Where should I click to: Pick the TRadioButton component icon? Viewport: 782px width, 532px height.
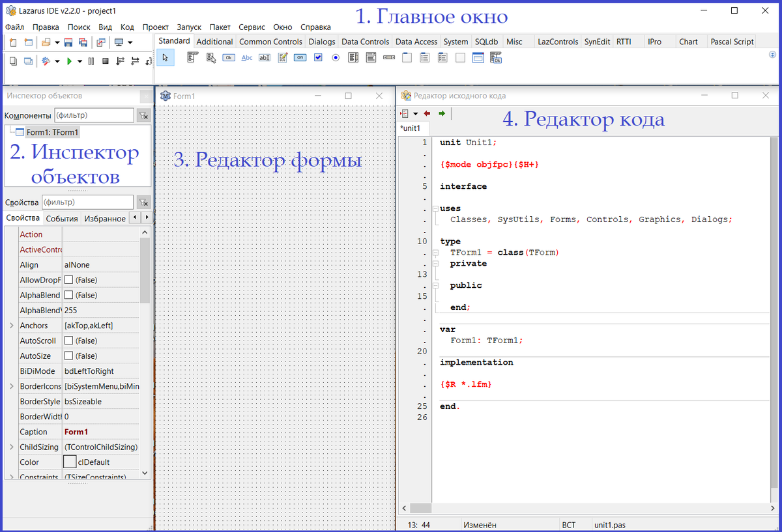[x=336, y=58]
